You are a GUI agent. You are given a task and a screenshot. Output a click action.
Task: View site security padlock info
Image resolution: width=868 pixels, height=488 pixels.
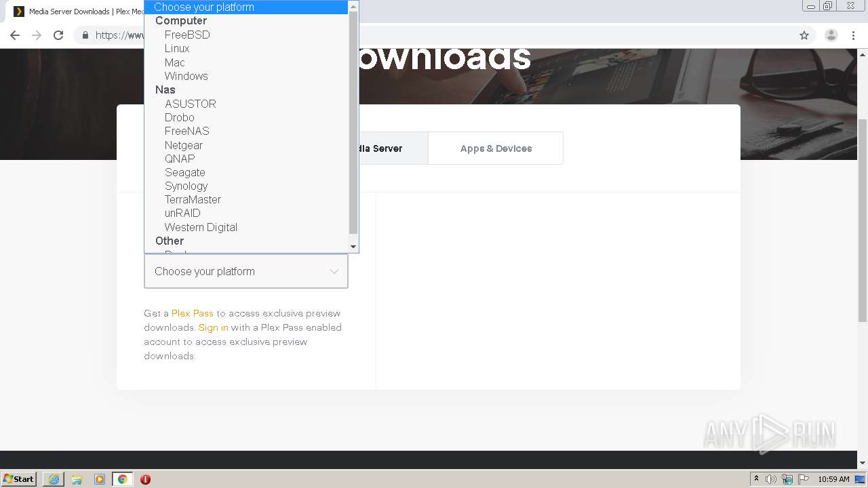85,35
